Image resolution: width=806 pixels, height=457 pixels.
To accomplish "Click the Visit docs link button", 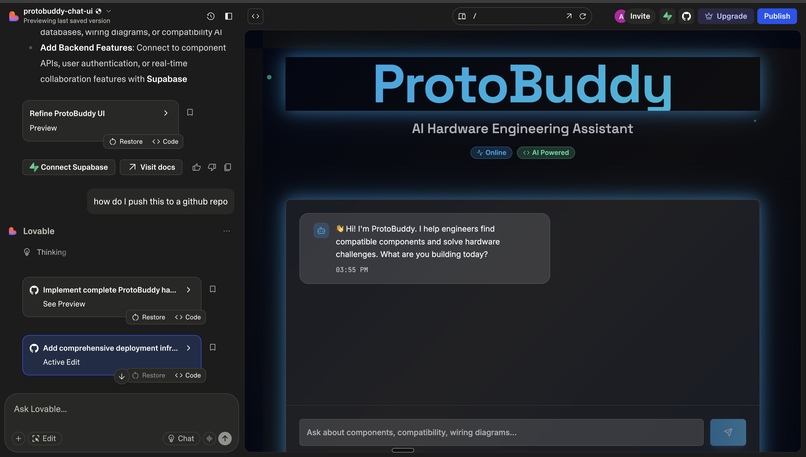I will tap(151, 167).
